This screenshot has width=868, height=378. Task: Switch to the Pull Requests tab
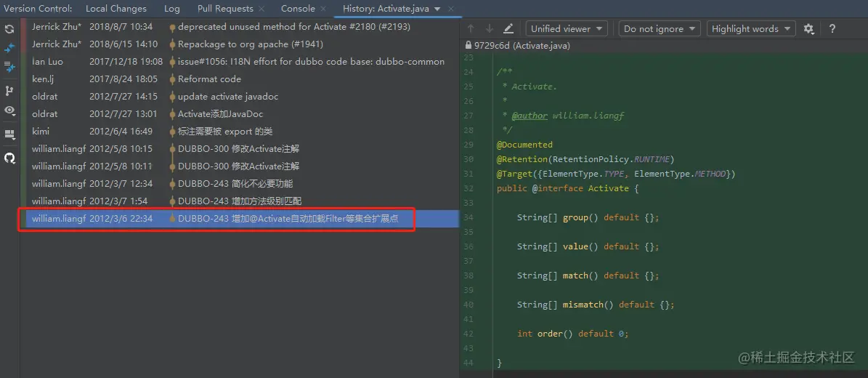point(225,9)
